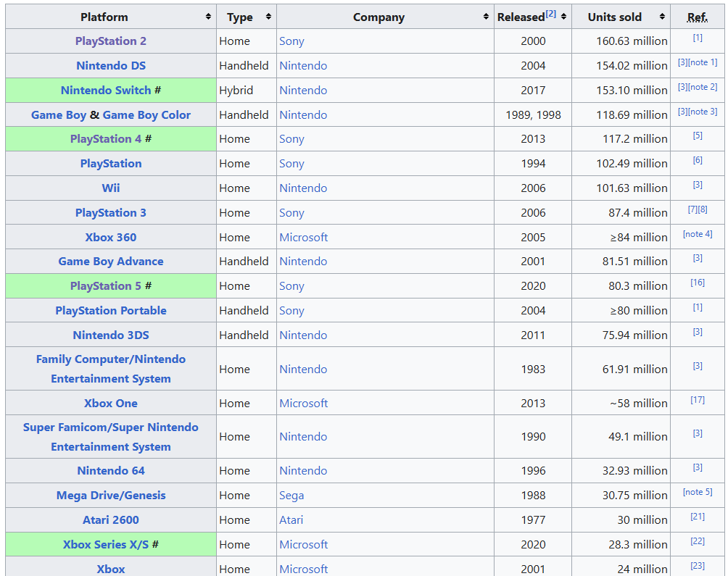This screenshot has width=728, height=576.
Task: Open the Sega company link
Action: (x=291, y=496)
